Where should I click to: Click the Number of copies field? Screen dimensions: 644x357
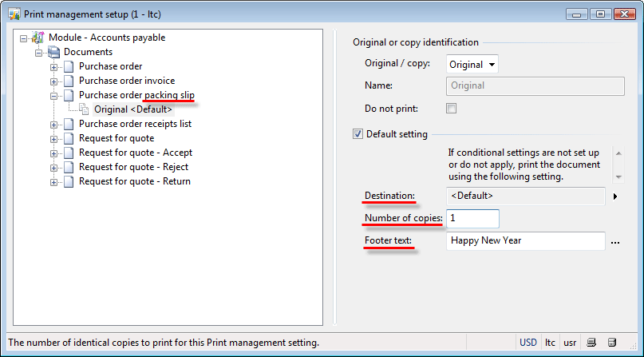tap(472, 219)
